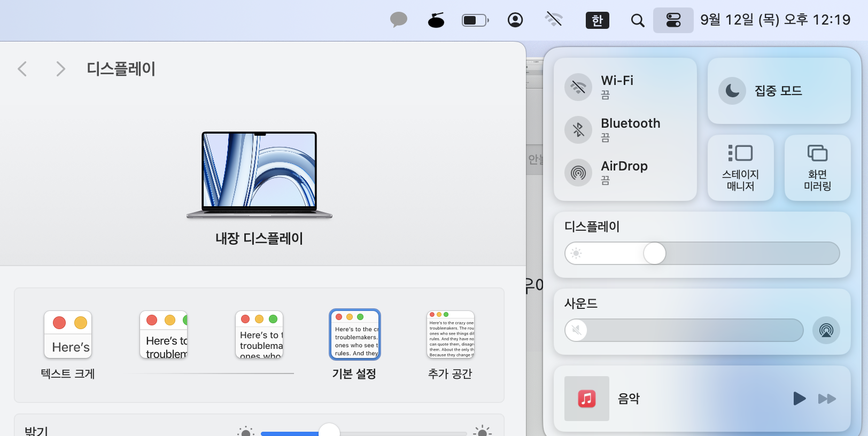Choose the third resolution thumbnail 'Here's to t'

pyautogui.click(x=259, y=335)
